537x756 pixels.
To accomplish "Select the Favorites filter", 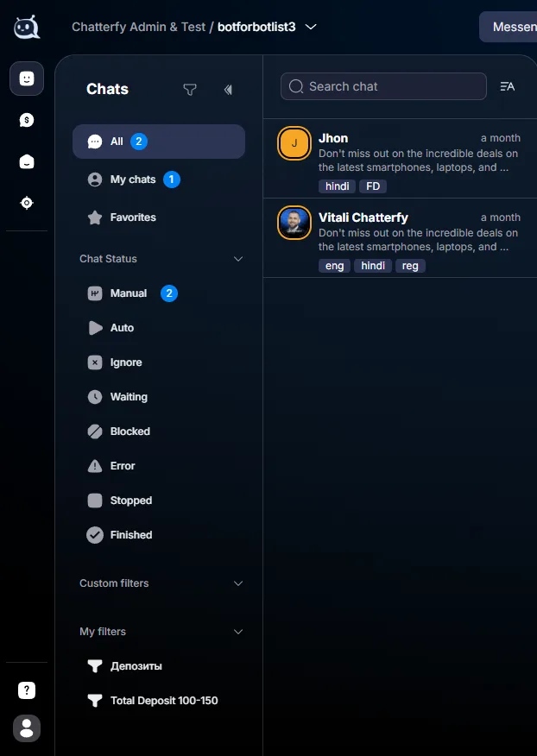I will [x=159, y=217].
